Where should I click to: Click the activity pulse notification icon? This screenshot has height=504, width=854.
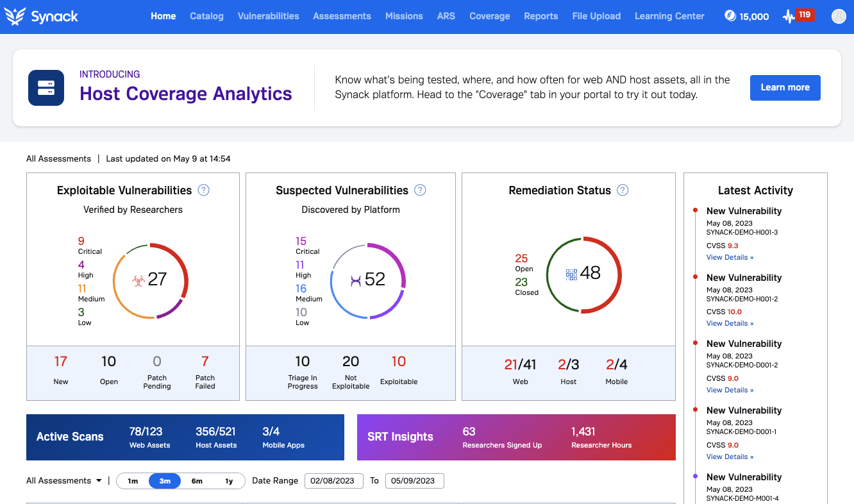click(789, 17)
